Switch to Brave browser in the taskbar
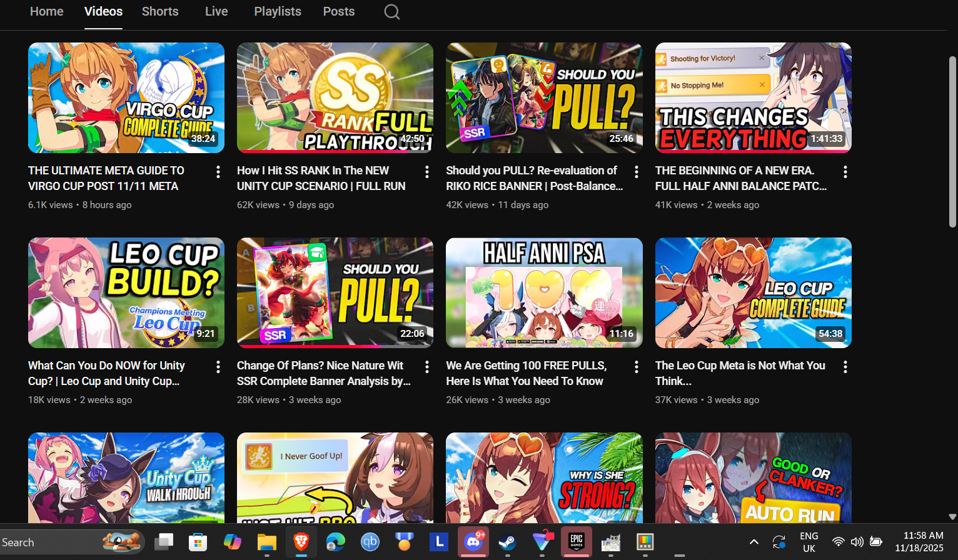 [301, 542]
